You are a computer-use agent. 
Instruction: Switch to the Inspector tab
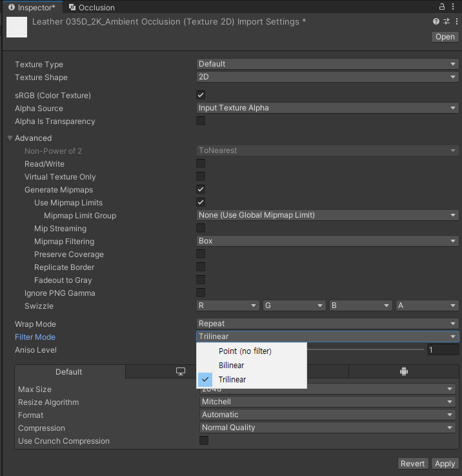coord(32,7)
